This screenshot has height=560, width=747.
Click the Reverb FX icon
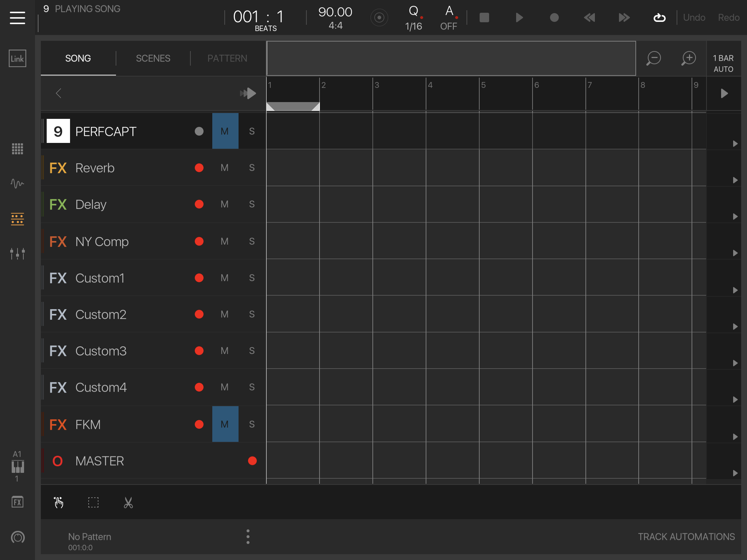pos(58,168)
